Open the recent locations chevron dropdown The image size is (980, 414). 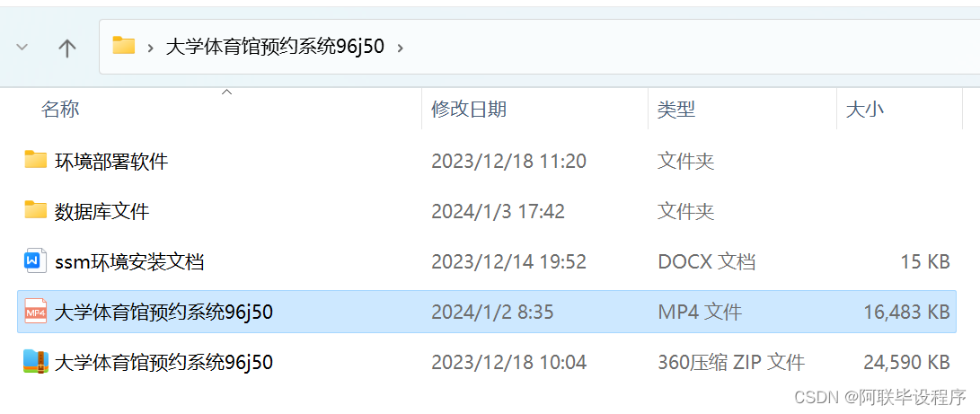(x=22, y=48)
